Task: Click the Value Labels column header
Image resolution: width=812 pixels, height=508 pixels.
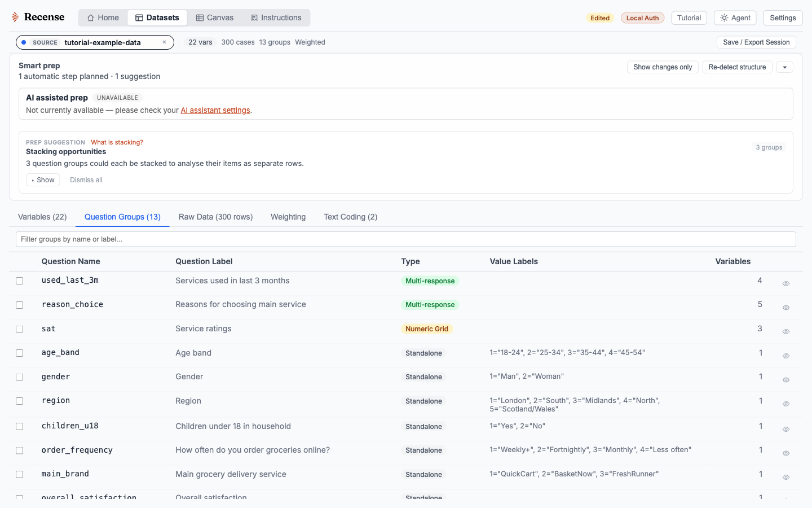Action: [x=514, y=261]
